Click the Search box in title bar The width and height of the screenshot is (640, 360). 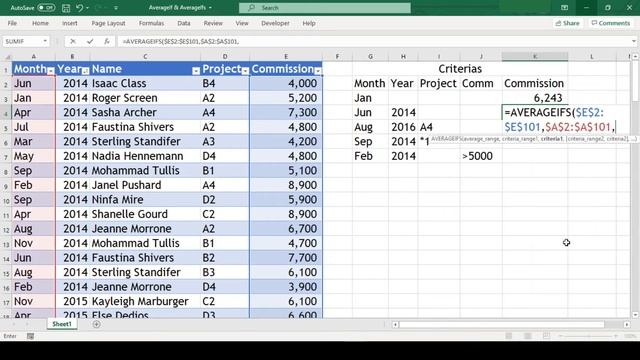pyautogui.click(x=324, y=8)
